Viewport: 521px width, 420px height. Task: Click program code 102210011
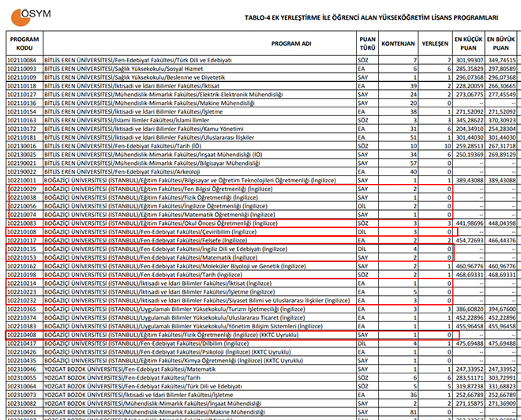click(21, 181)
